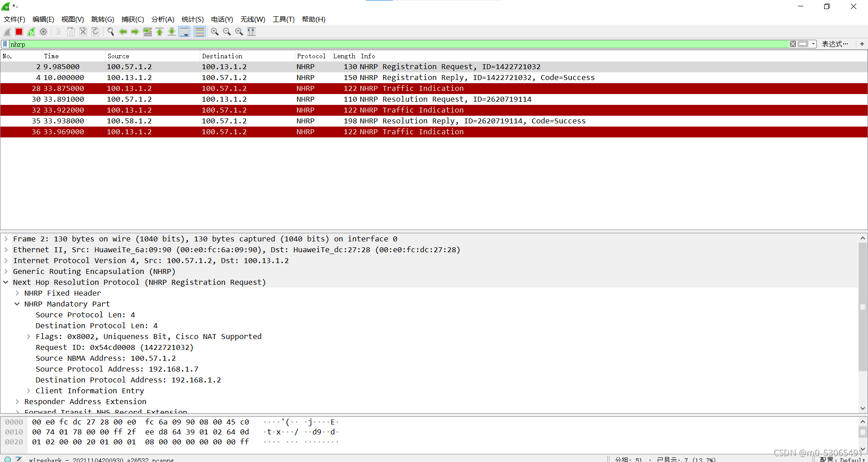This screenshot has width=868, height=462.
Task: Add a filter button with plus
Action: [862, 44]
